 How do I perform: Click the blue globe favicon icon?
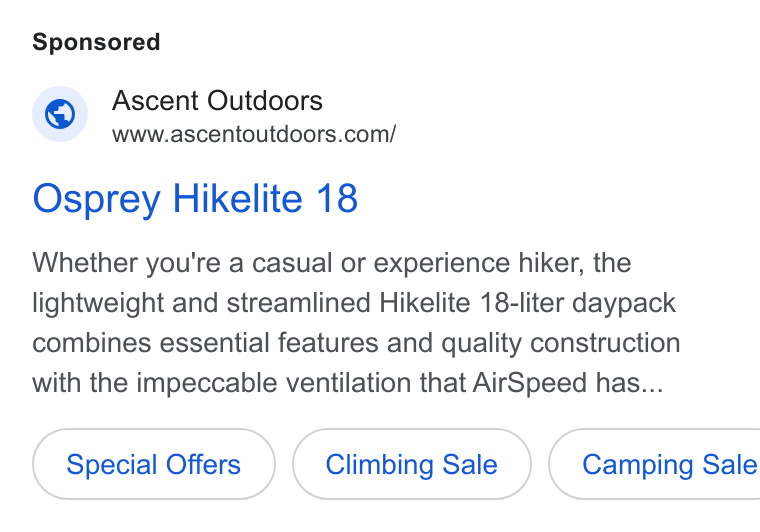pyautogui.click(x=60, y=114)
